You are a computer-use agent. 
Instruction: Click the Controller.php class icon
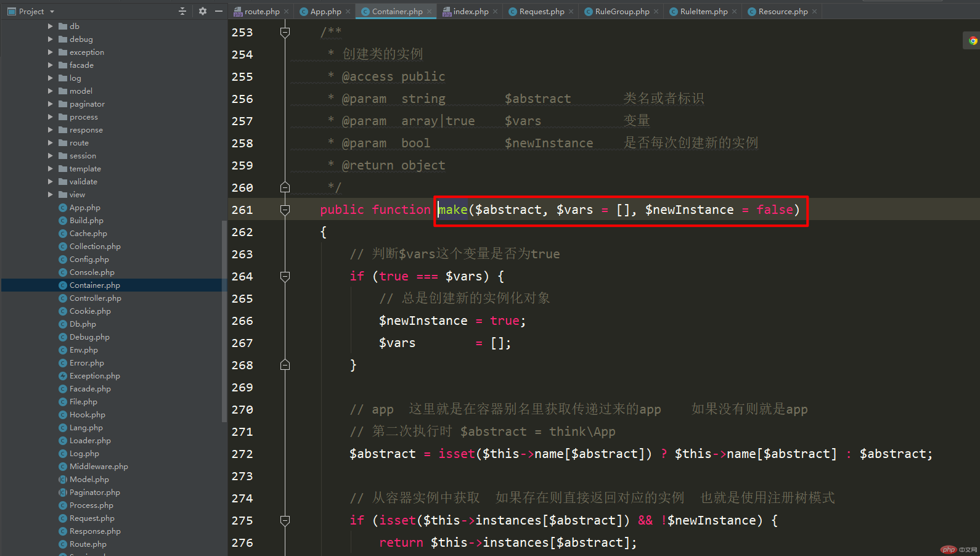click(63, 298)
